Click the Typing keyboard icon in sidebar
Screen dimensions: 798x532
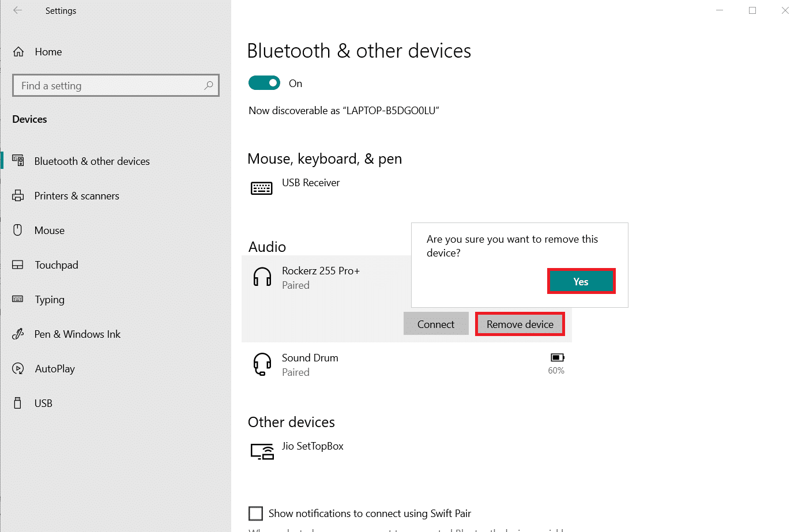coord(18,299)
